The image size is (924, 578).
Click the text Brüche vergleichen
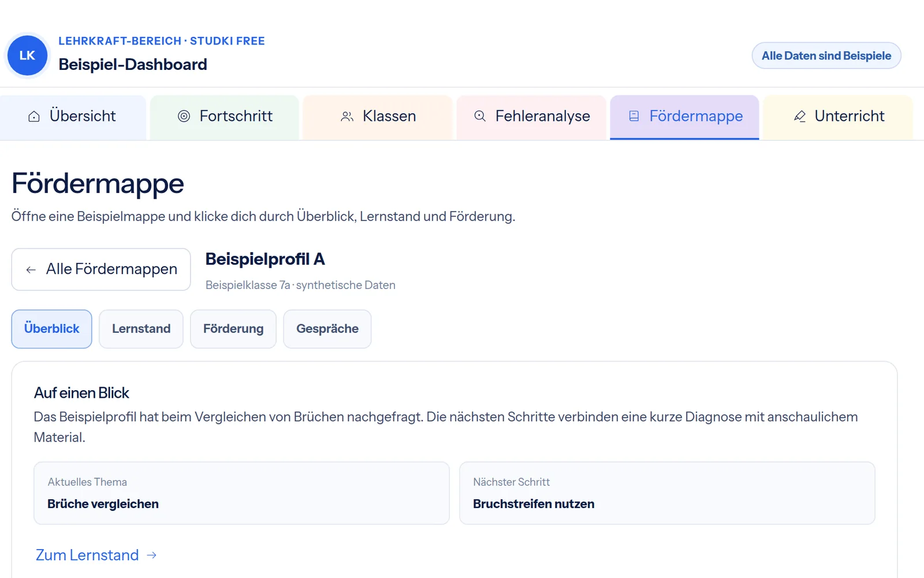click(103, 504)
